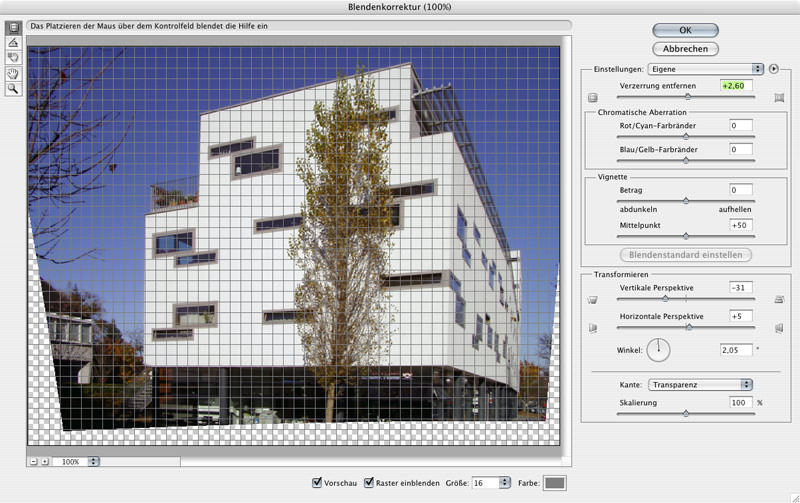800x503 pixels.
Task: Click the Rot/Cyan-Farbränder value field
Action: click(x=741, y=125)
